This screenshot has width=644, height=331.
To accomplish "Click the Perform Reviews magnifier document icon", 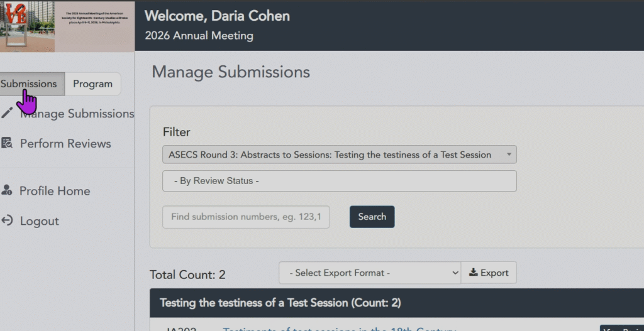I will [7, 143].
